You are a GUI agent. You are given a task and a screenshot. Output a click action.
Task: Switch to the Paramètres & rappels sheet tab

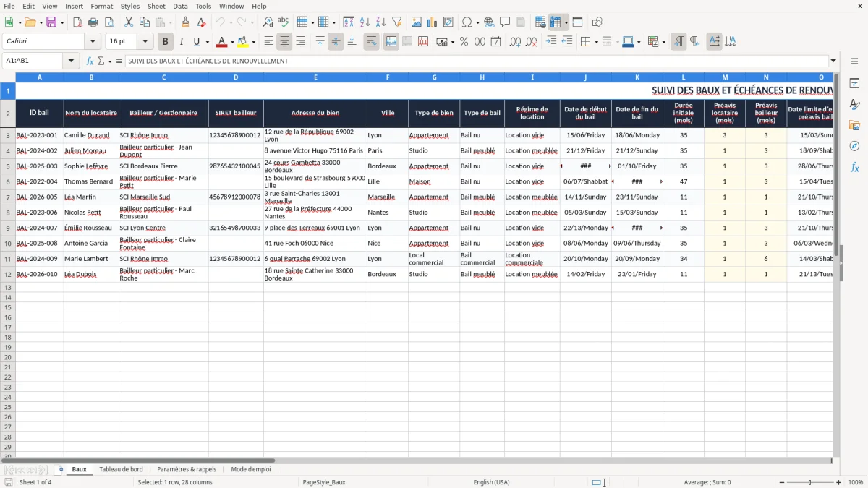coord(187,469)
